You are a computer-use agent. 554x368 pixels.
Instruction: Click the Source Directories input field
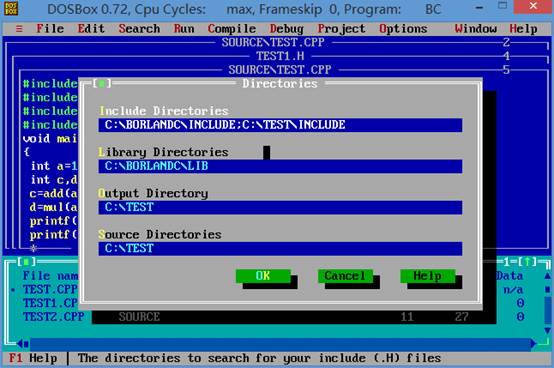(x=280, y=249)
